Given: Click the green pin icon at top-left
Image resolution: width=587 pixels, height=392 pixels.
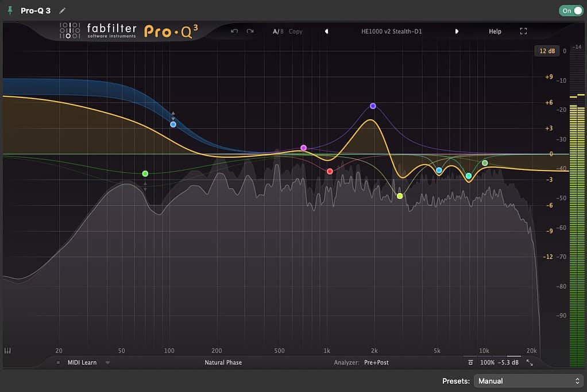Looking at the screenshot, I should tap(10, 10).
